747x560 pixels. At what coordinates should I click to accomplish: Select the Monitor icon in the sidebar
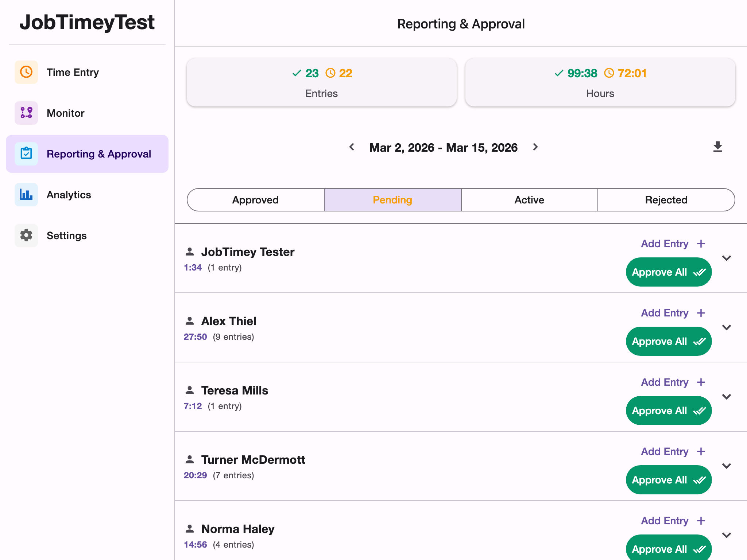[x=26, y=113]
